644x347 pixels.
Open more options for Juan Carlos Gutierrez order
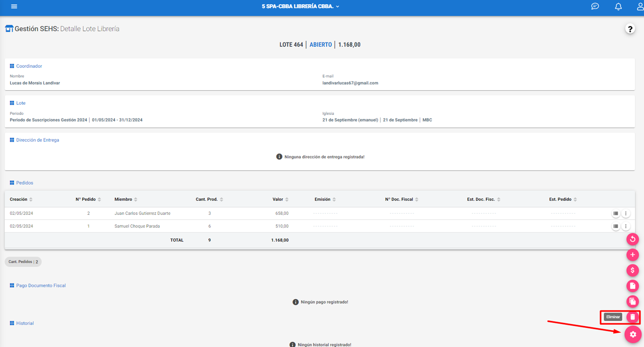point(626,213)
